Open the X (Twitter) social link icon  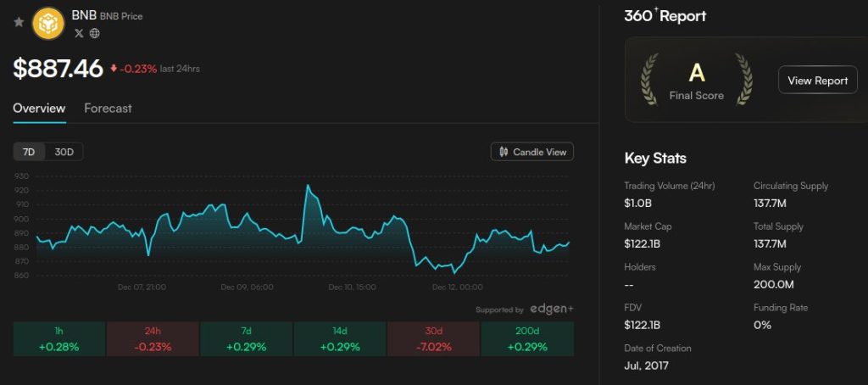tap(79, 33)
